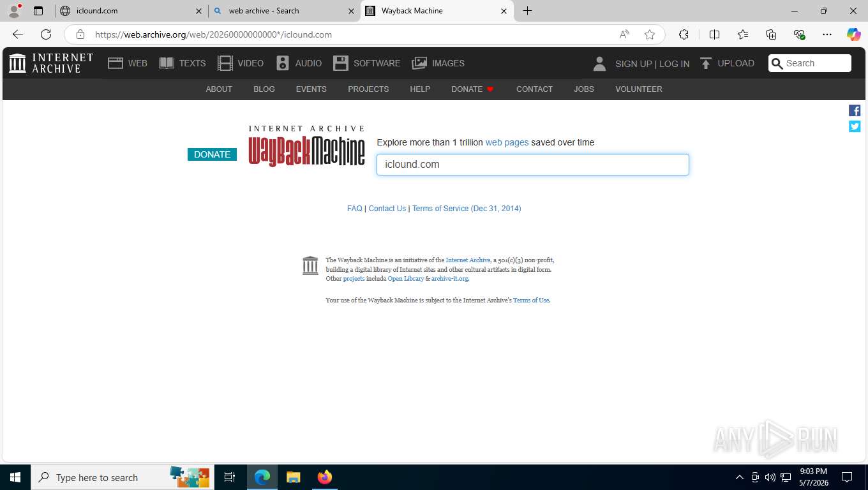Open the VIDEO media section
Image resolution: width=868 pixels, height=490 pixels.
click(241, 63)
